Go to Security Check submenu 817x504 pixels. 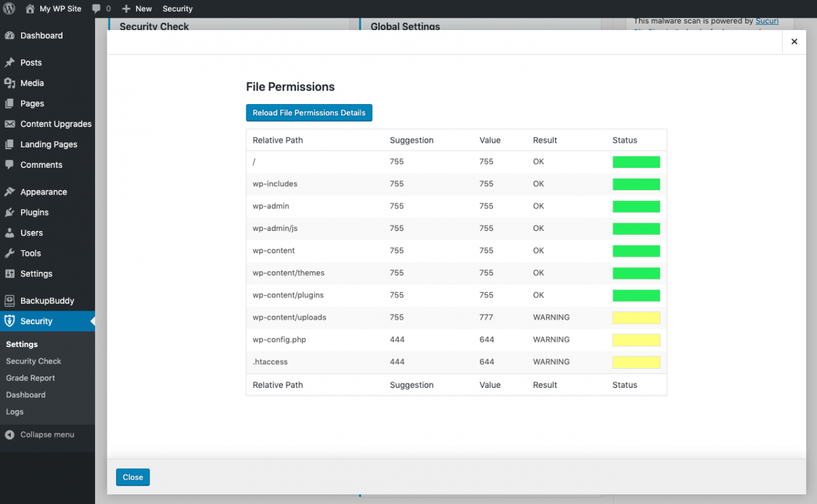click(34, 361)
